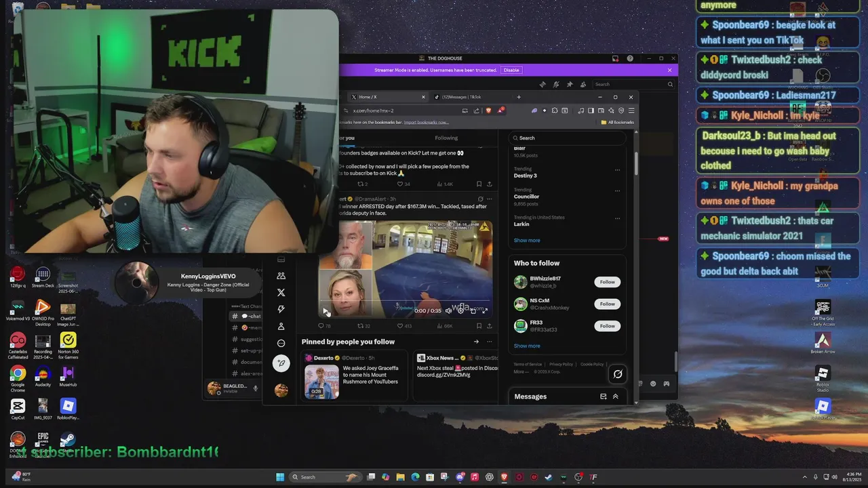Click X logo in the left sidebar
The width and height of the screenshot is (868, 488).
point(281,293)
